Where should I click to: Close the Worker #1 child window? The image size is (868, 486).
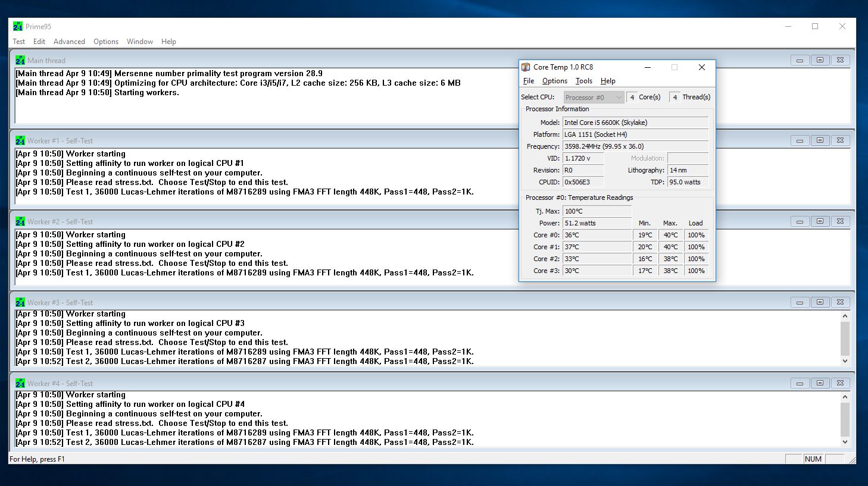(x=840, y=140)
